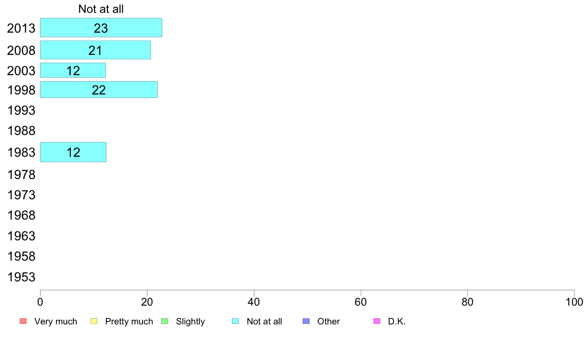Select the cyan Not at all legend swatch
The height and width of the screenshot is (364, 588).
click(236, 321)
